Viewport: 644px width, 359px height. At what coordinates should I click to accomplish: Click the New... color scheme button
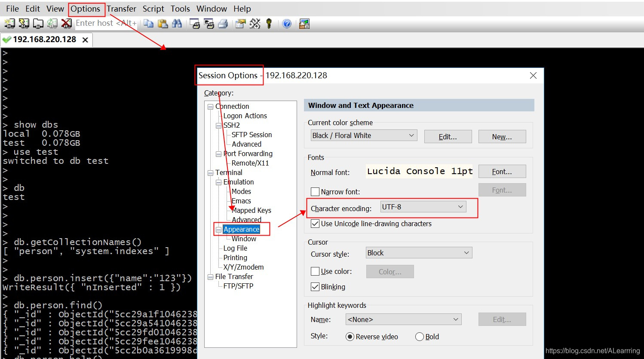pyautogui.click(x=502, y=137)
